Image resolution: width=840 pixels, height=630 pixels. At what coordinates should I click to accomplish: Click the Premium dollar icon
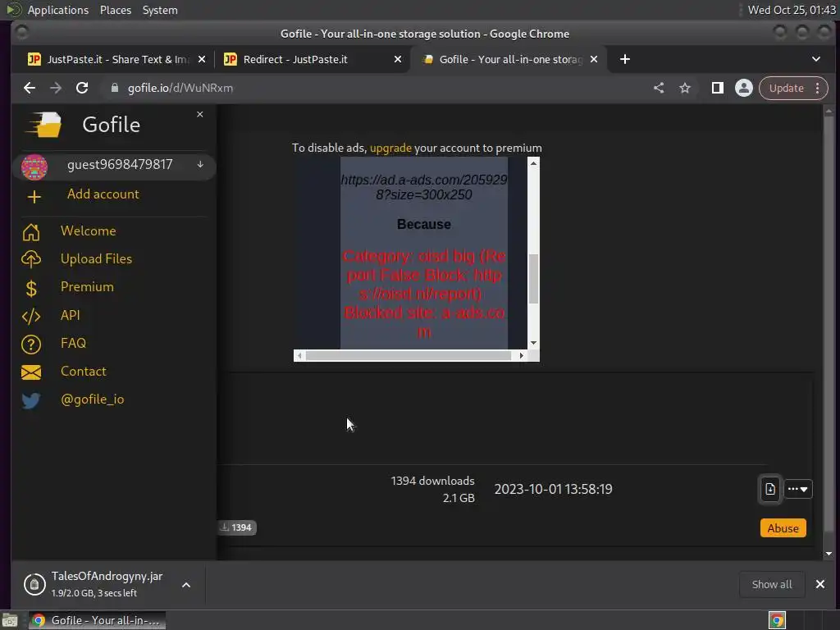tap(31, 288)
